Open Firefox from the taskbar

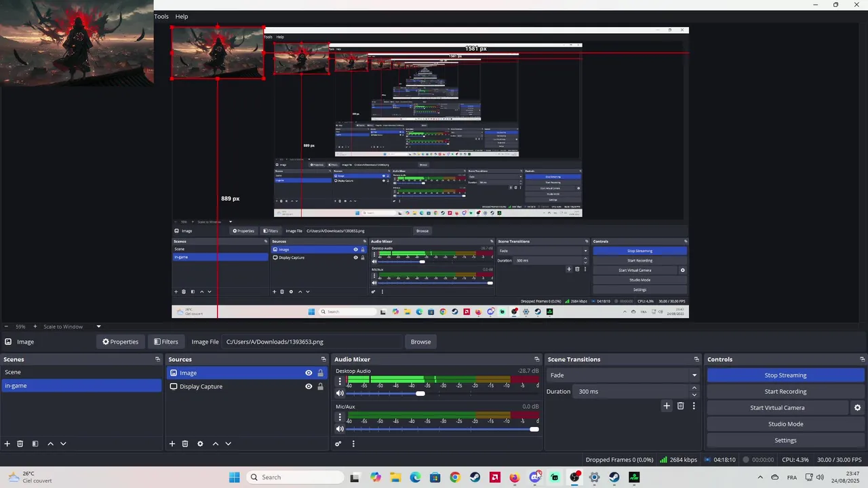(x=515, y=477)
